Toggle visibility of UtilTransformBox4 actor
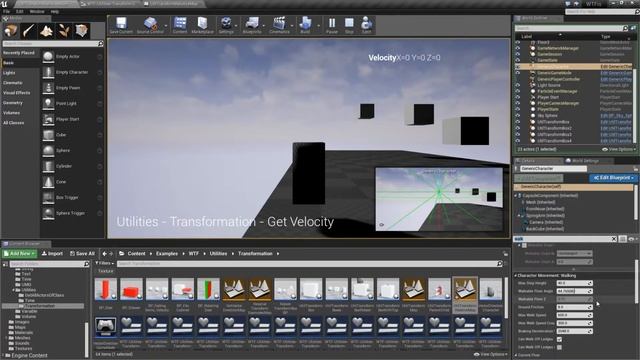 (518, 140)
